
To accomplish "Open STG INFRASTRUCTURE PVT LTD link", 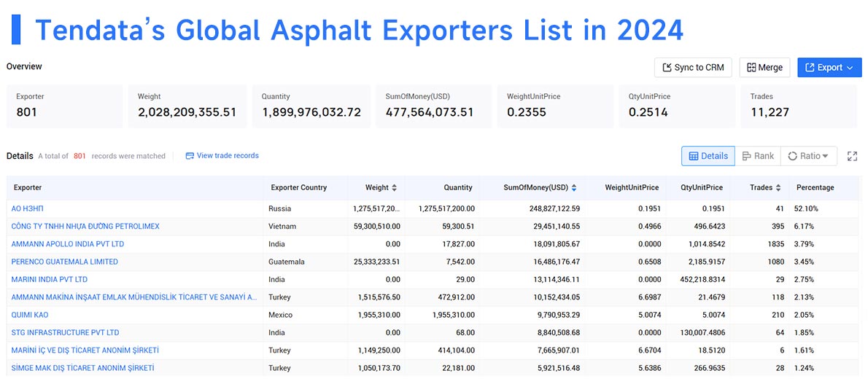I will 65,332.
